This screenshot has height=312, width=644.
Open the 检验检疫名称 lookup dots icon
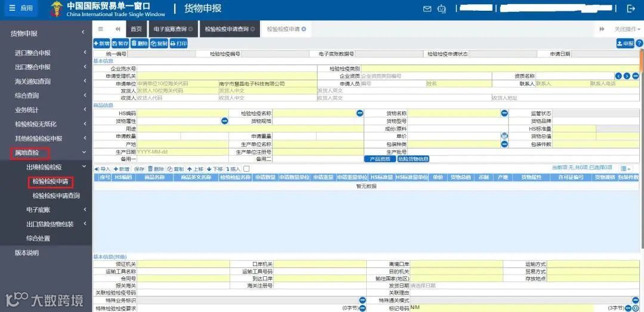[360, 113]
